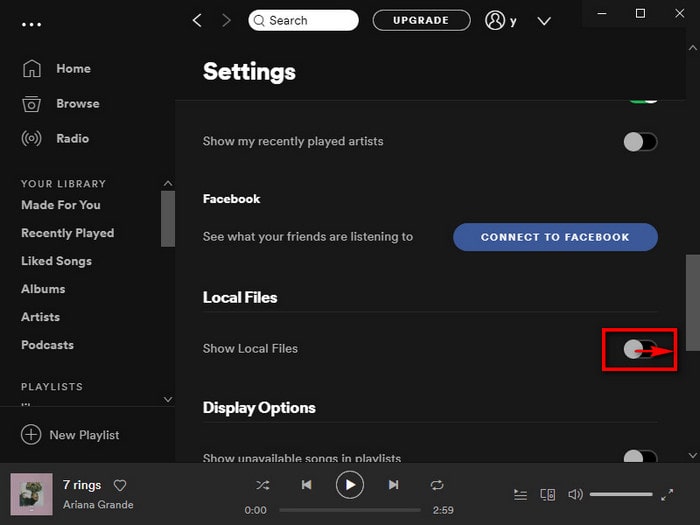Viewport: 700px width, 525px height.
Task: Open the three-dots app menu
Action: [x=32, y=25]
